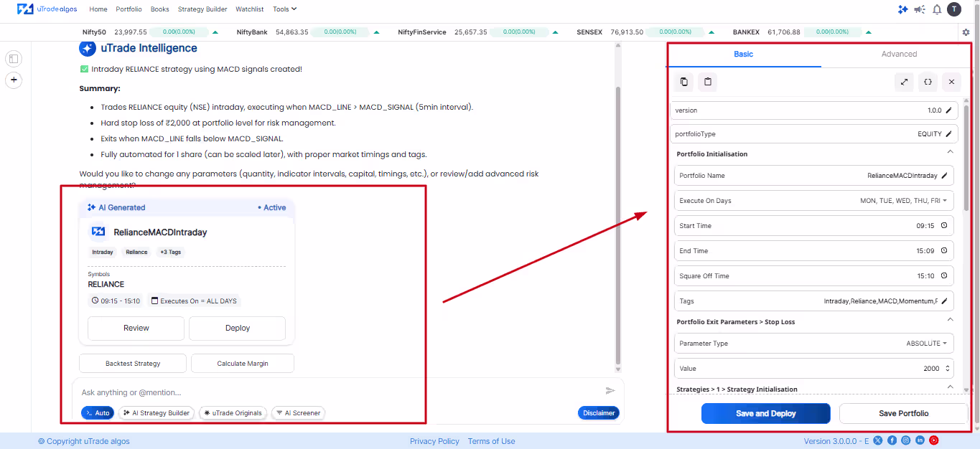Screen dimensions: 980x449
Task: Close the strategy editor panel
Action: click(951, 82)
